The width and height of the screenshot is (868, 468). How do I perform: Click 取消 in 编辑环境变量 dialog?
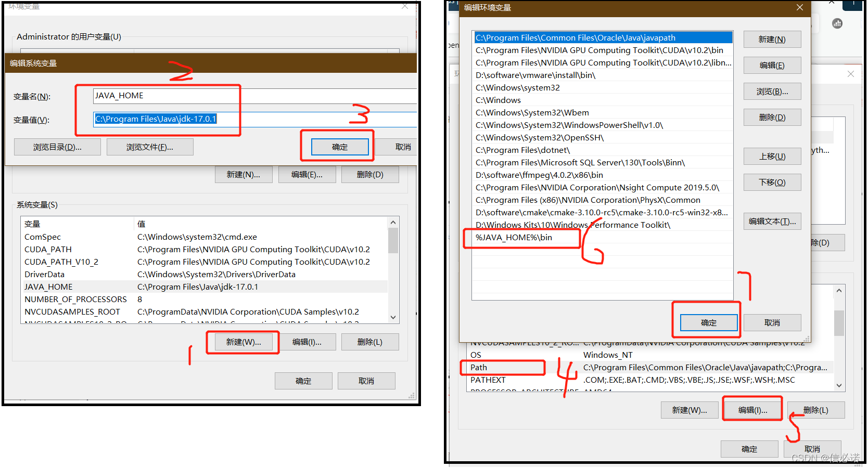click(x=772, y=323)
